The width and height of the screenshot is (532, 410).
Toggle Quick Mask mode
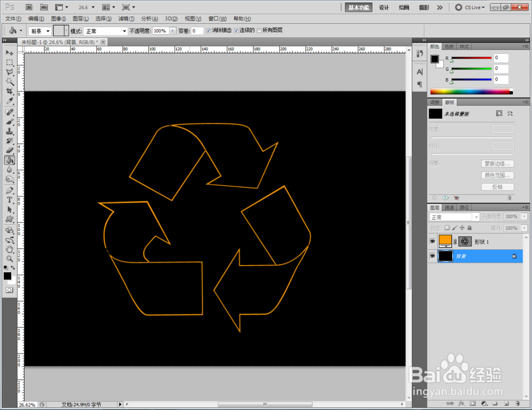(10, 290)
